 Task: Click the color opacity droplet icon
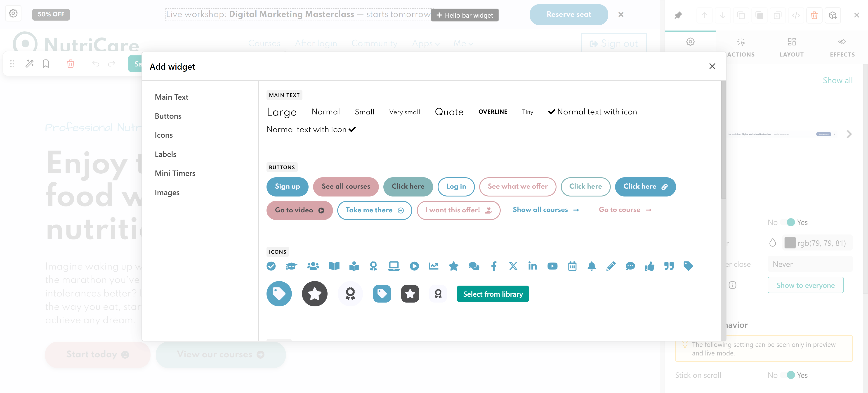[773, 243]
